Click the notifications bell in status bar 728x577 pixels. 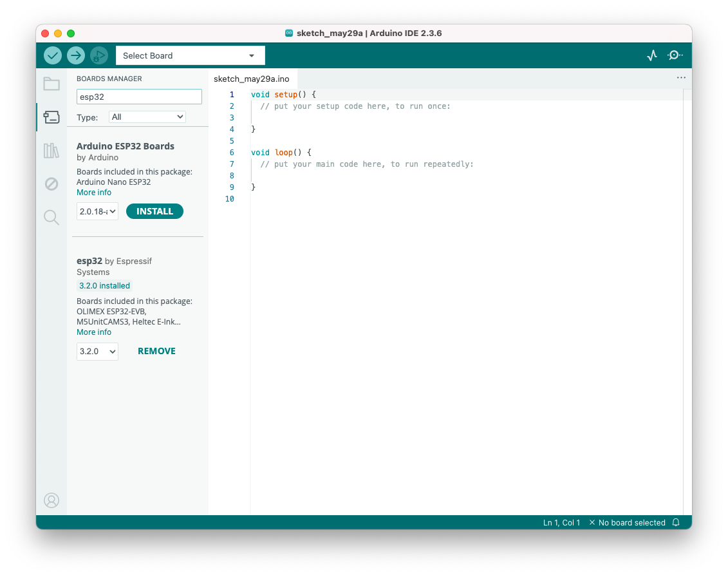pyautogui.click(x=676, y=523)
